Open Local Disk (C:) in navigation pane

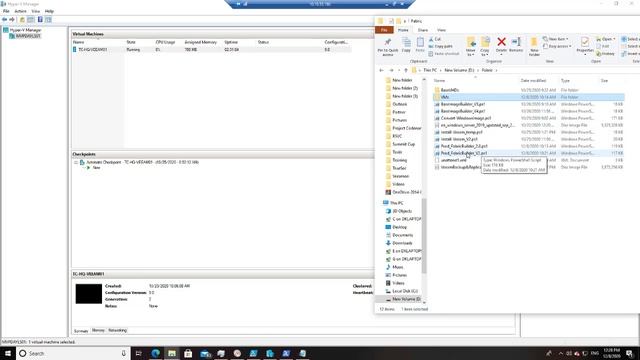point(402,291)
